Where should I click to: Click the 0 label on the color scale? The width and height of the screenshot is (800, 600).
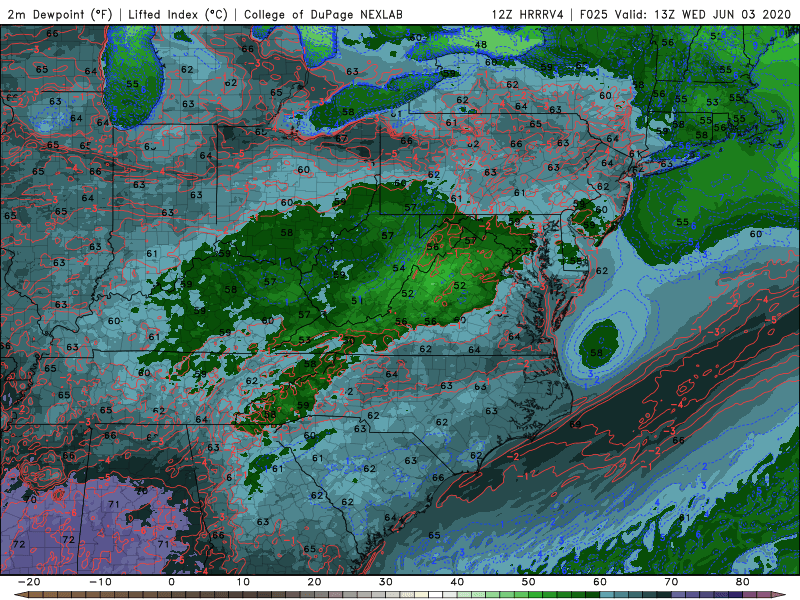pyautogui.click(x=171, y=582)
